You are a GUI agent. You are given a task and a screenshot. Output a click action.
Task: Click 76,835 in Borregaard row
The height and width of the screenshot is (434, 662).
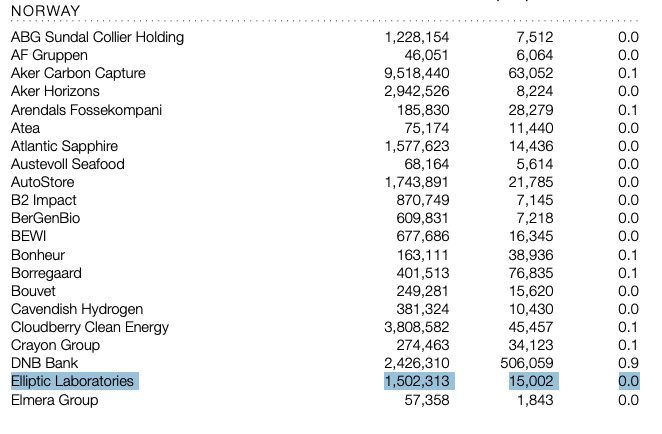pos(531,273)
